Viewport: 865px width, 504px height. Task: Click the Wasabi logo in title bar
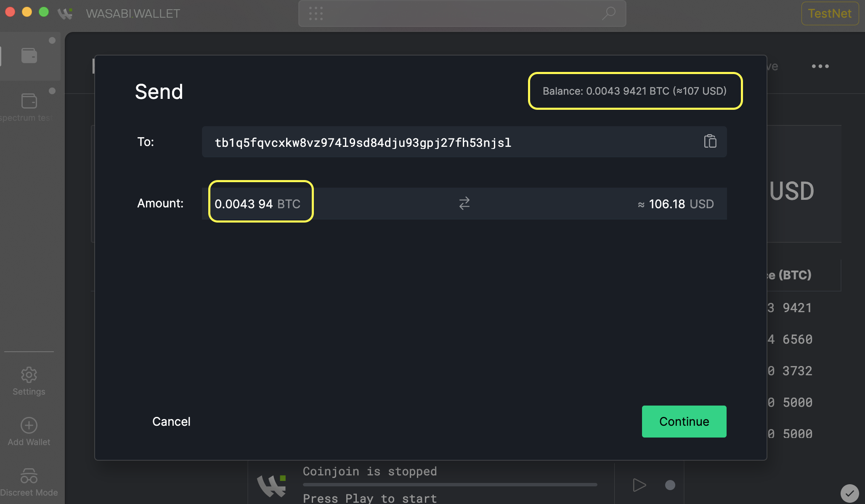tap(65, 13)
